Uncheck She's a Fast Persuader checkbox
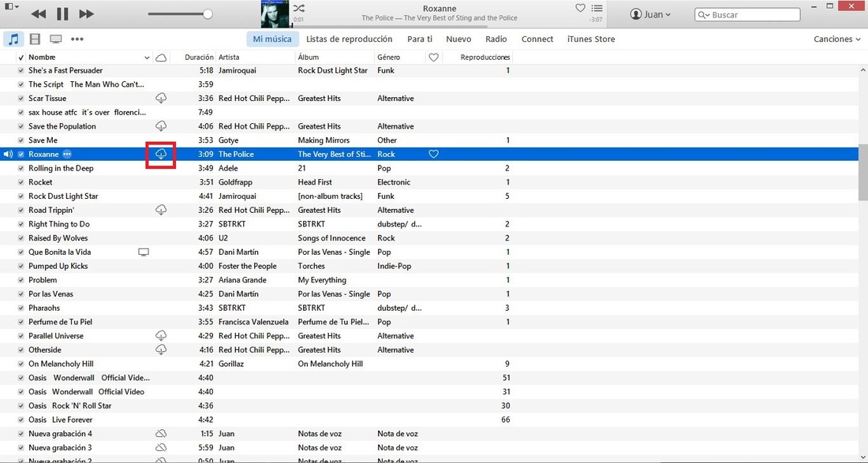 pos(21,70)
